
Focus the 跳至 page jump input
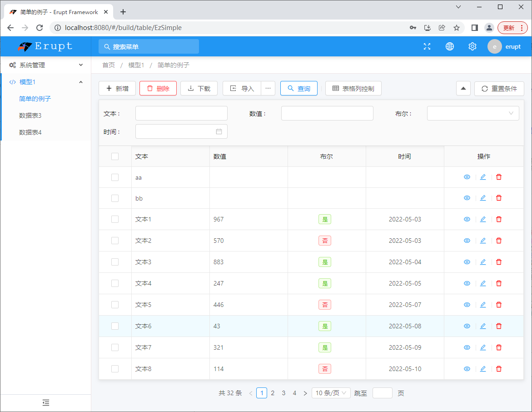coord(383,393)
